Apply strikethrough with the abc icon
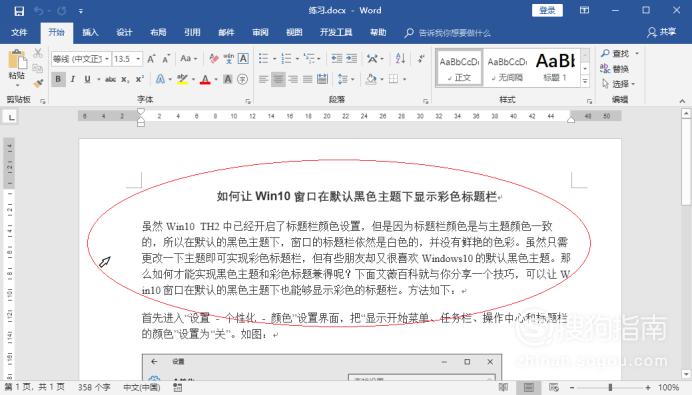This screenshot has height=395, width=692. [110, 79]
